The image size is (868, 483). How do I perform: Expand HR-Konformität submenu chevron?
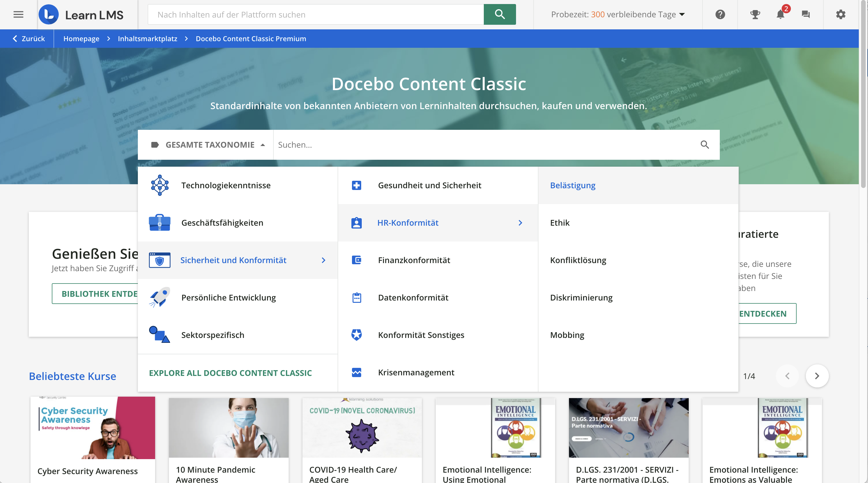(520, 223)
